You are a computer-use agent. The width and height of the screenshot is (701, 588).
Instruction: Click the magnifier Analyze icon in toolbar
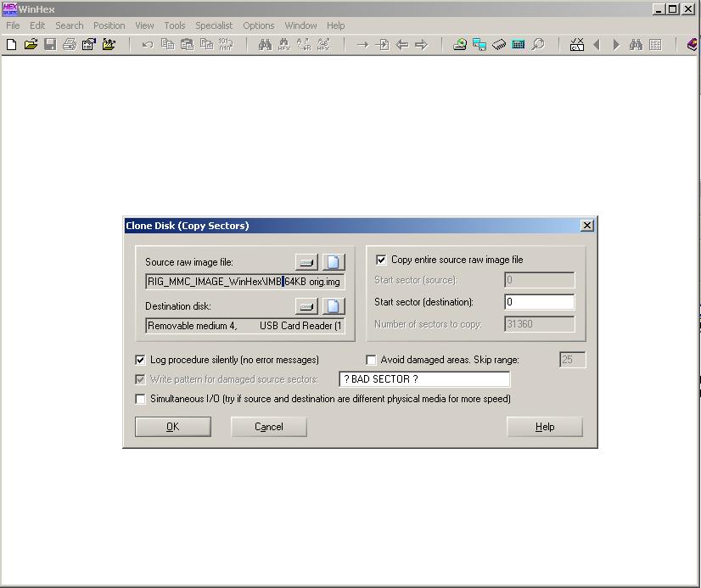pyautogui.click(x=538, y=44)
